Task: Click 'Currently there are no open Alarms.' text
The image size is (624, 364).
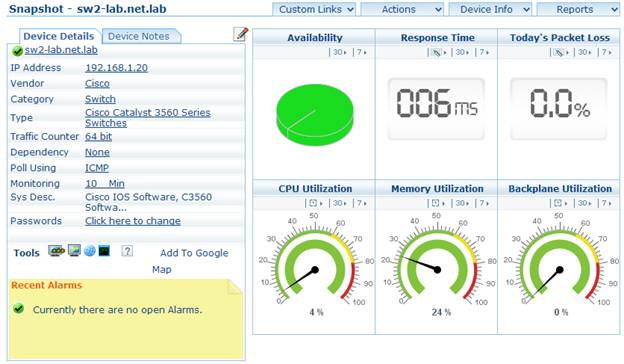Action: tap(117, 310)
